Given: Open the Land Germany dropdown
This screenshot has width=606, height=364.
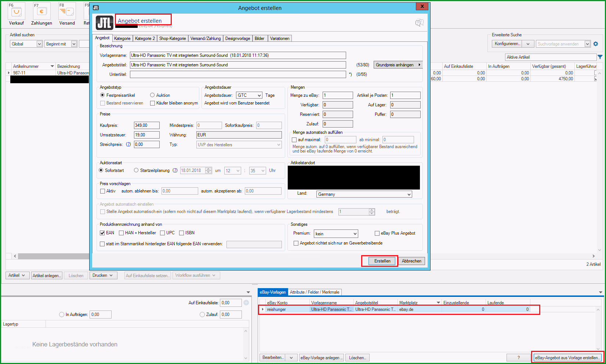Looking at the screenshot, I should 364,194.
